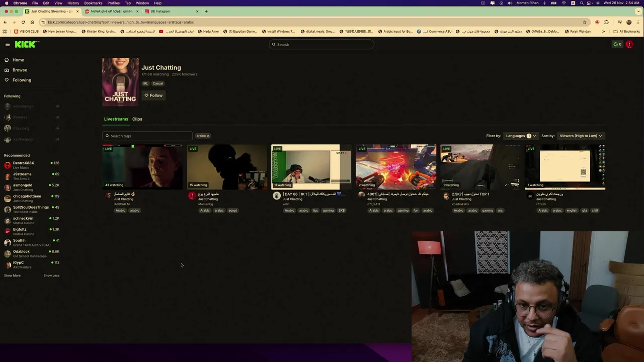Open recommended channel DestroX88X
644x362 pixels.
pyautogui.click(x=32, y=165)
